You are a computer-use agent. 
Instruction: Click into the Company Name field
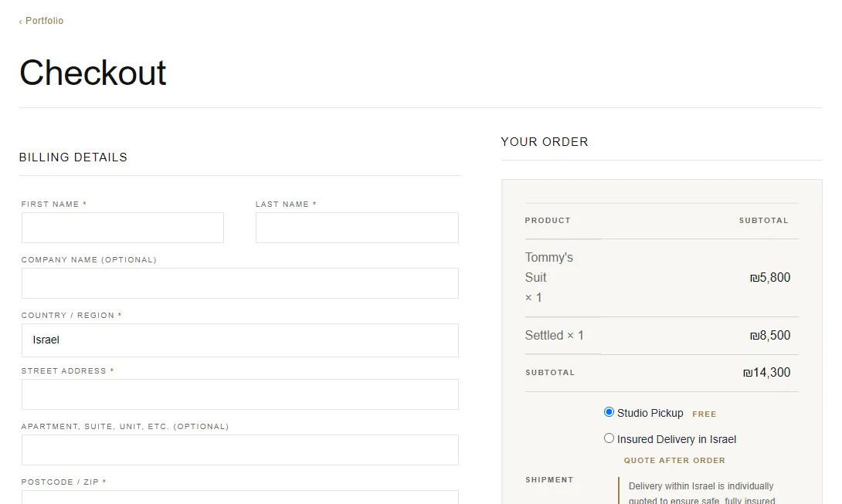(240, 283)
